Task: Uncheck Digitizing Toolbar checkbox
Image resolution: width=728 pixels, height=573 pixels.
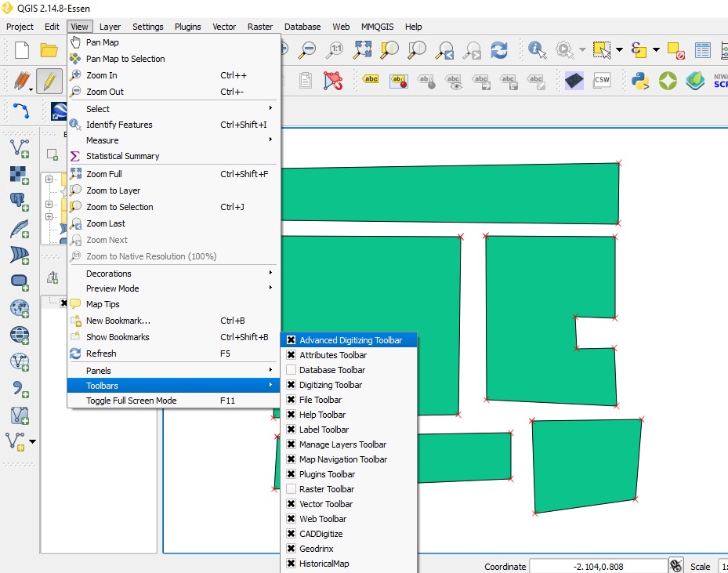Action: pos(291,384)
